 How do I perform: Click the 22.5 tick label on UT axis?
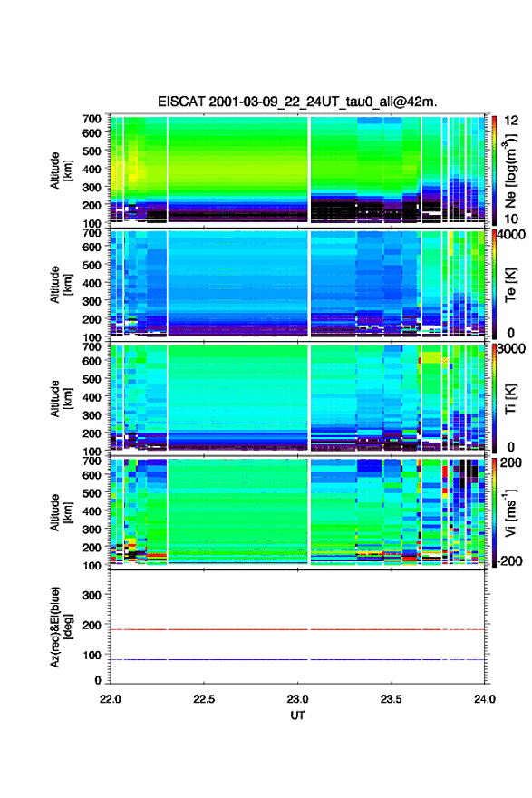(x=204, y=699)
